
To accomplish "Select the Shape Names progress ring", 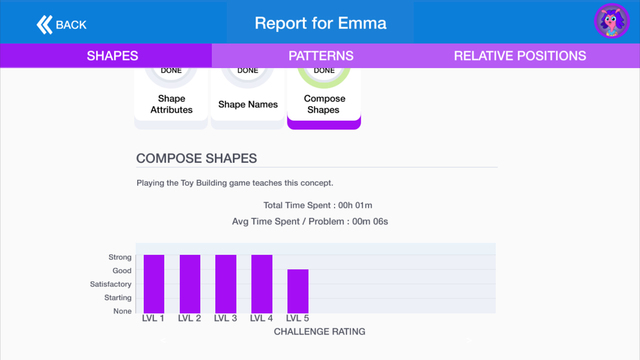I will coord(248,77).
